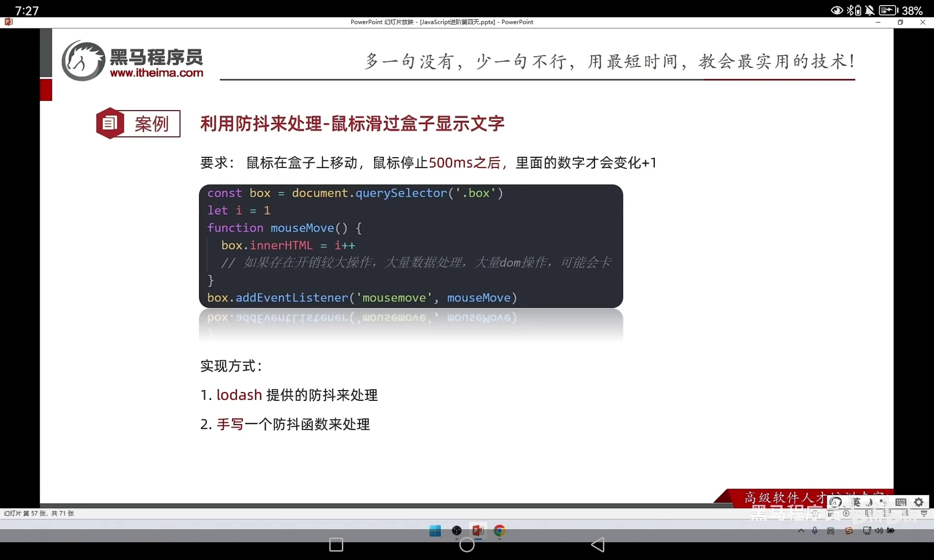Viewport: 934px width, 560px height.
Task: Toggle the IME English/Chinese mode button
Action: [x=856, y=502]
